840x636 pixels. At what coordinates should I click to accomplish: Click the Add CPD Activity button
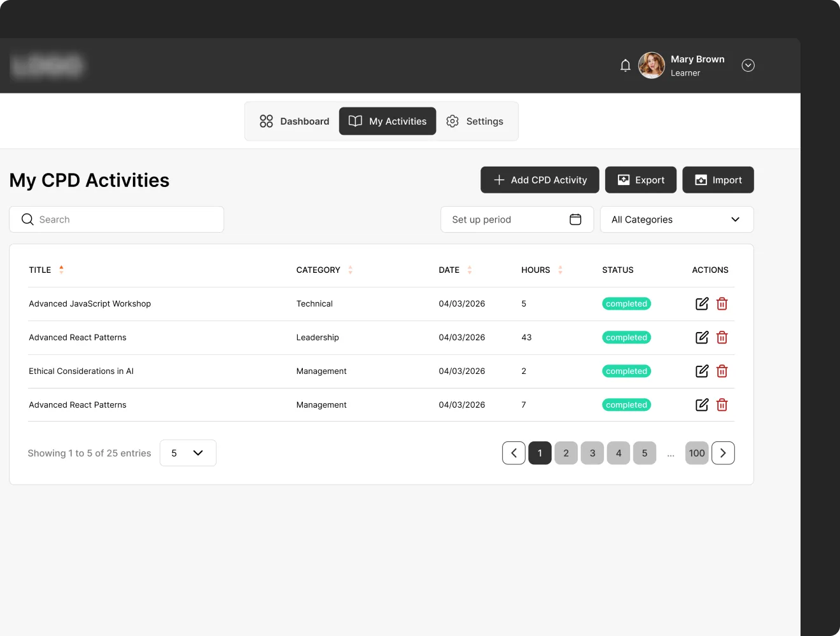tap(540, 180)
